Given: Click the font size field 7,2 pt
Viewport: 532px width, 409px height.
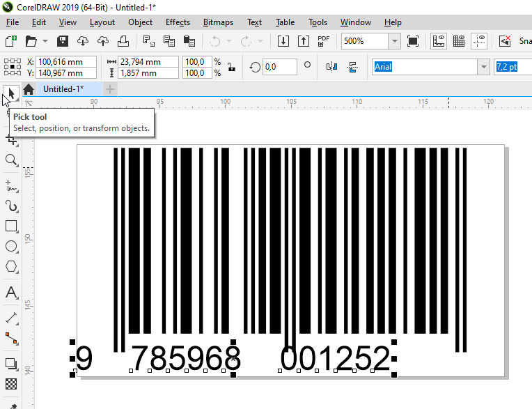Looking at the screenshot, I should [x=513, y=67].
